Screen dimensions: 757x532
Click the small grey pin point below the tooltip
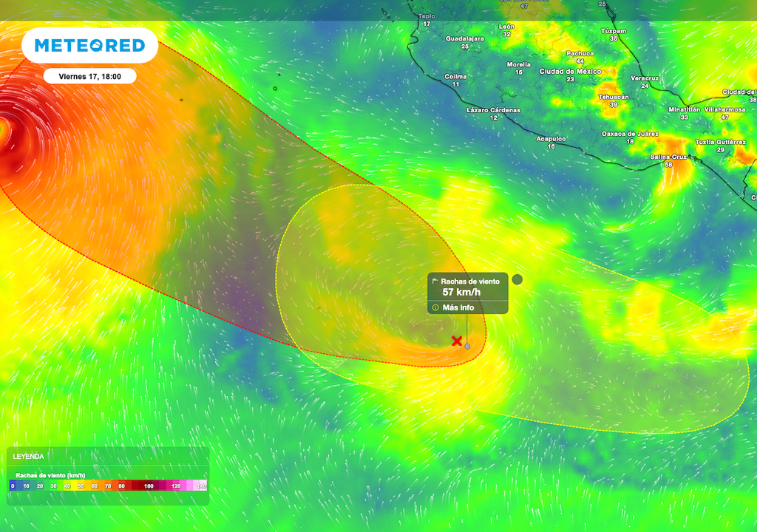coord(467,346)
